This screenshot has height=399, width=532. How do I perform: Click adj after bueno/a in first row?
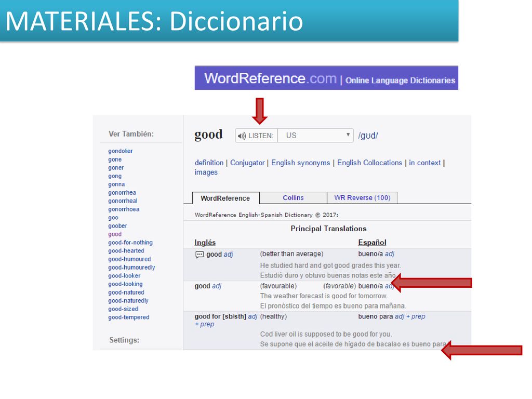click(390, 254)
